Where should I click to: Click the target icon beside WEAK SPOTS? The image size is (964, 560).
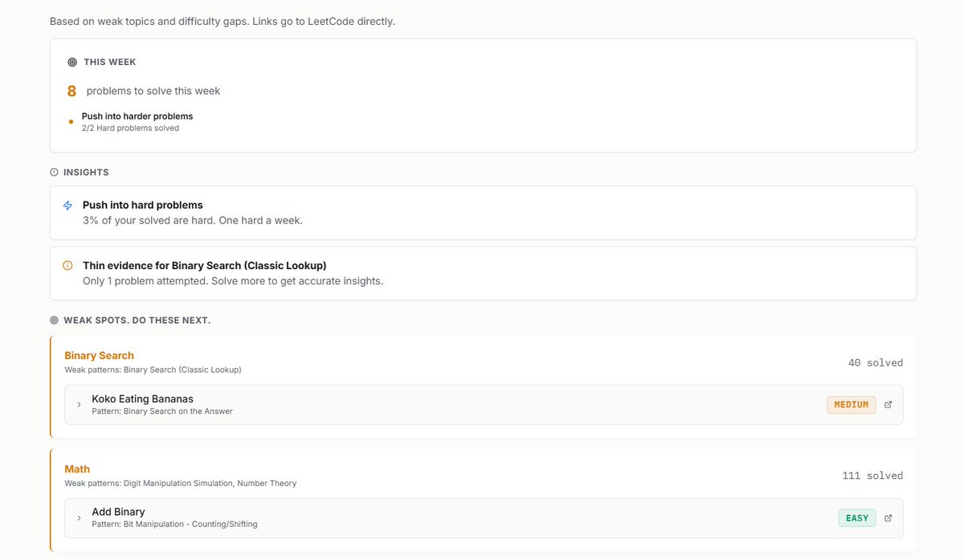(x=54, y=320)
